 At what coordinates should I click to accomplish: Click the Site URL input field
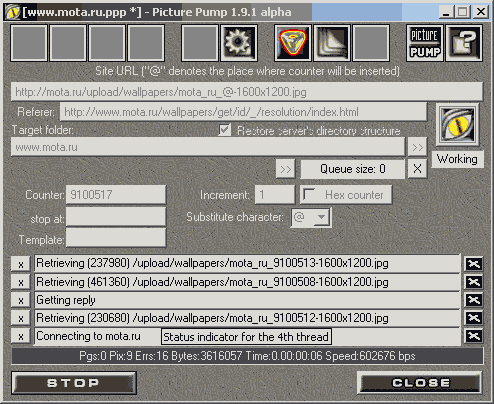click(247, 92)
